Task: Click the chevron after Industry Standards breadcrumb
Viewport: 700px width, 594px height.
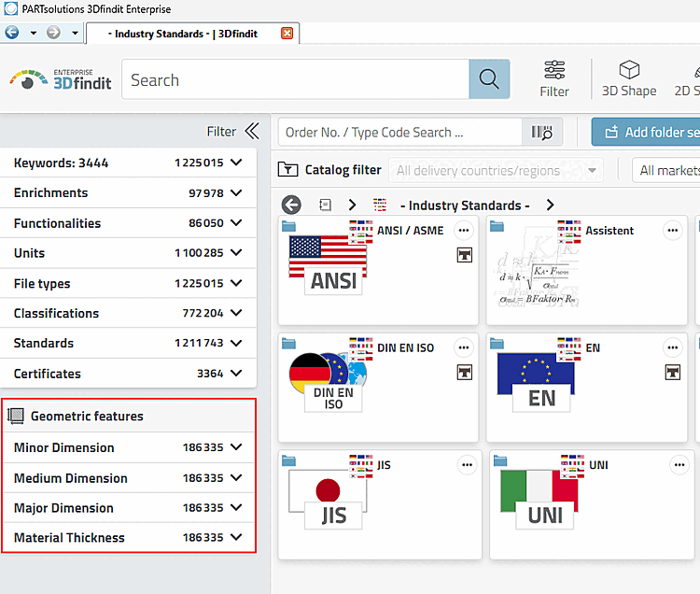Action: pos(550,205)
